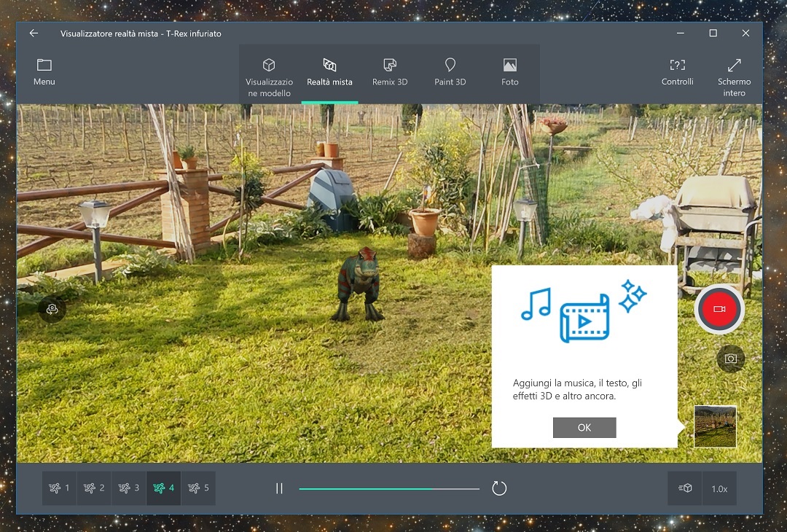Go to the Remix 3D tab

pyautogui.click(x=390, y=72)
